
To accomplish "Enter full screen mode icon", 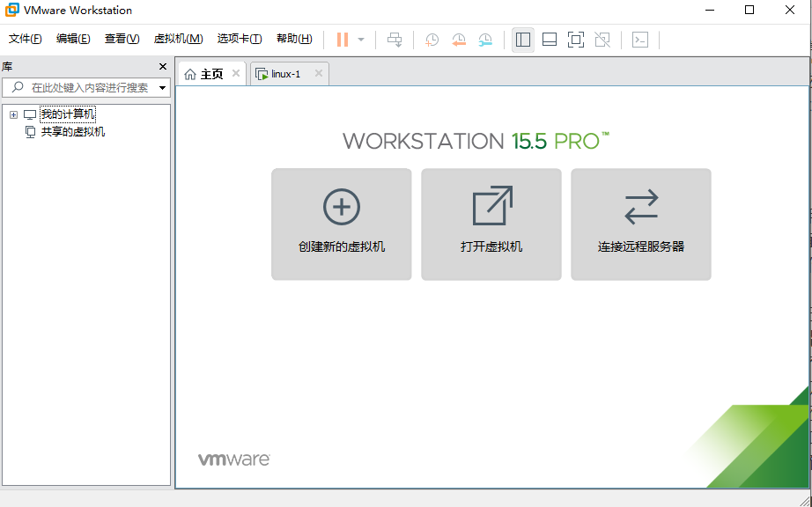I will [x=576, y=40].
